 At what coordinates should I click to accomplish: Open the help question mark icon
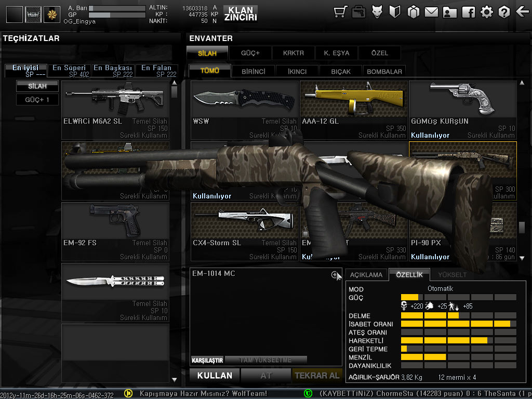504,12
